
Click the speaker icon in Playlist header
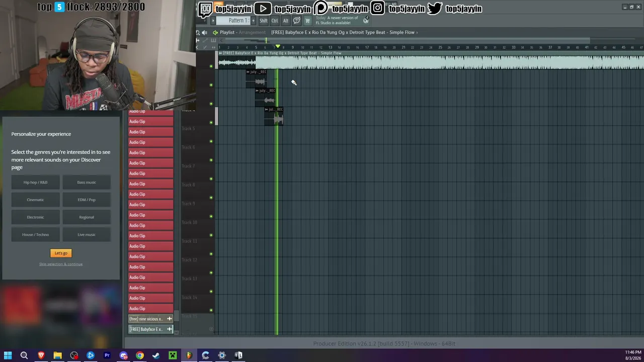click(x=205, y=32)
